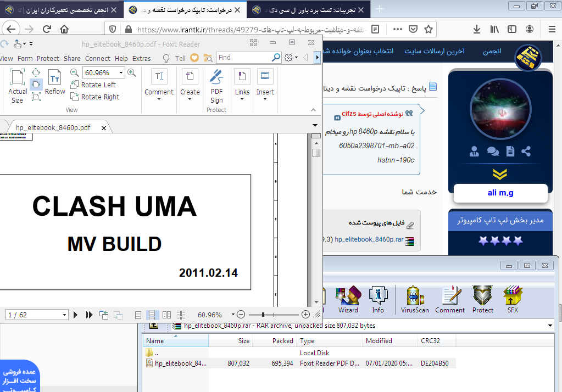
Task: Open the Share menu in Foxit Reader
Action: pos(72,58)
